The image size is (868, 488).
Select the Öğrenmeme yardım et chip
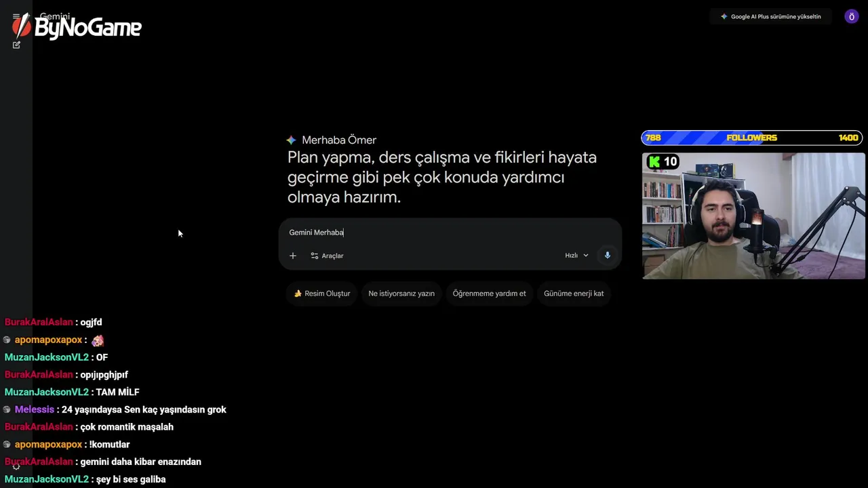pyautogui.click(x=489, y=293)
